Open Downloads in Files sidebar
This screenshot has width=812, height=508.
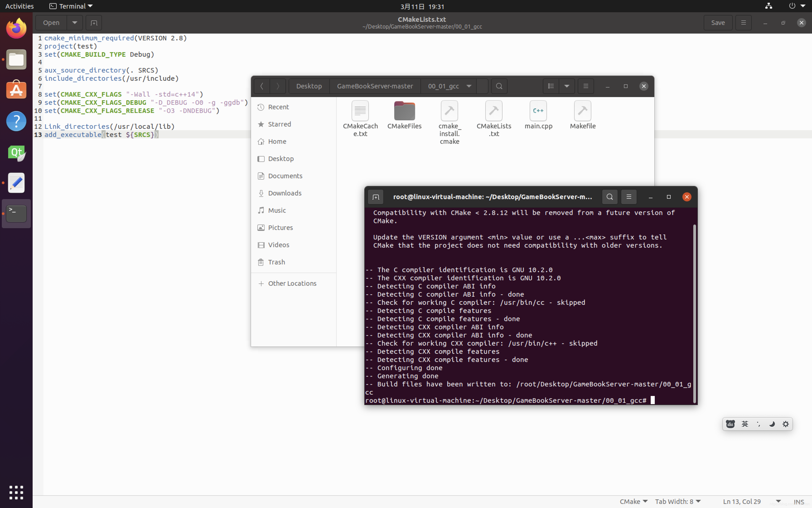point(294,193)
